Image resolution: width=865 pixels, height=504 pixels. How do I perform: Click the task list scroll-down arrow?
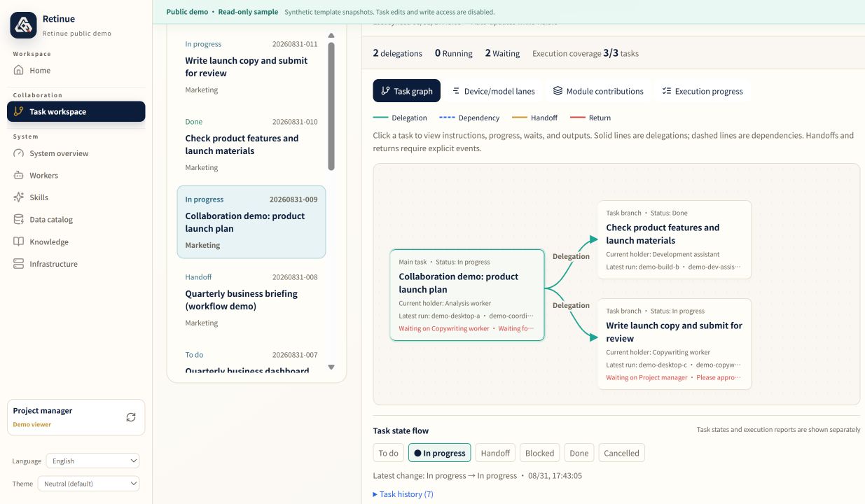click(x=331, y=367)
